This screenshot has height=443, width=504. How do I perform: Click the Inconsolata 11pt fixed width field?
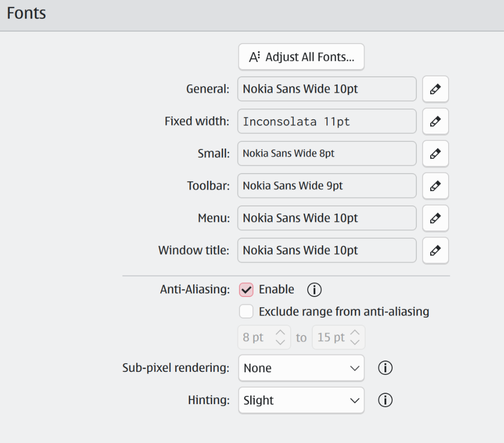tap(327, 121)
